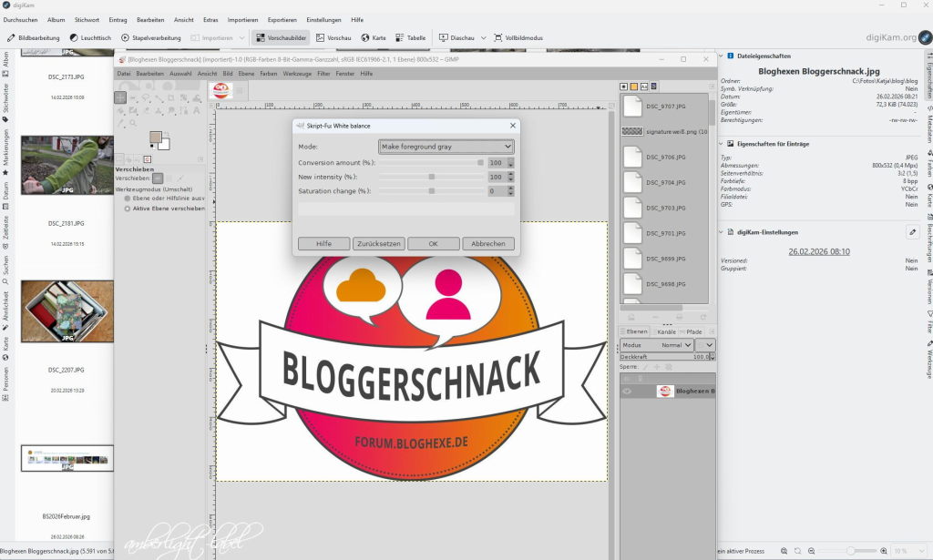Open the Mode dropdown 'Make foreground gray'
The width and height of the screenshot is (933, 560).
pos(446,147)
